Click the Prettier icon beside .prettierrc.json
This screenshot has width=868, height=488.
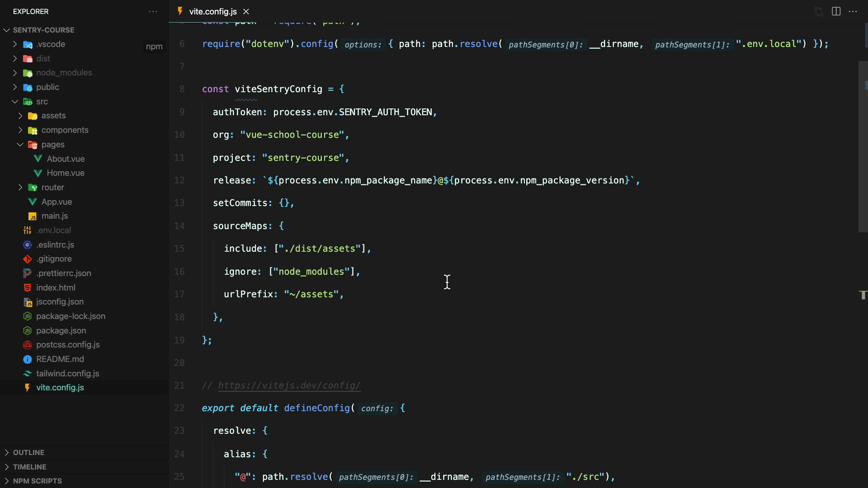click(x=28, y=273)
